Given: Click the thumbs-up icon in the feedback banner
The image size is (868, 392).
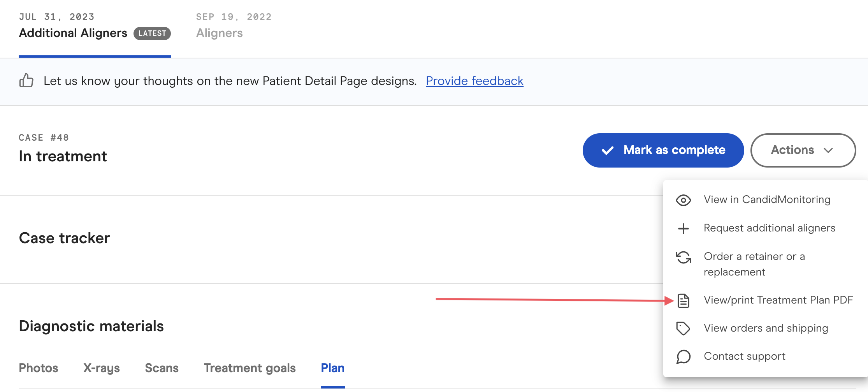Looking at the screenshot, I should tap(26, 81).
